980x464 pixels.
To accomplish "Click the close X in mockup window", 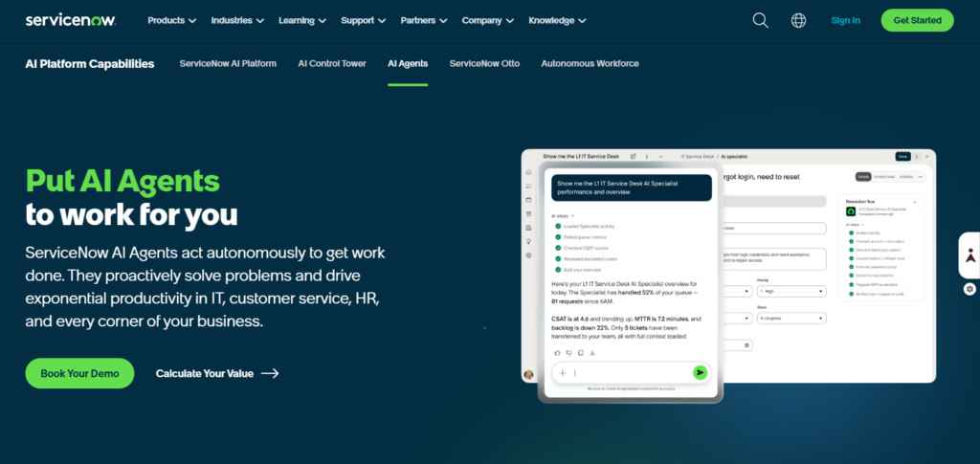I will click(926, 156).
